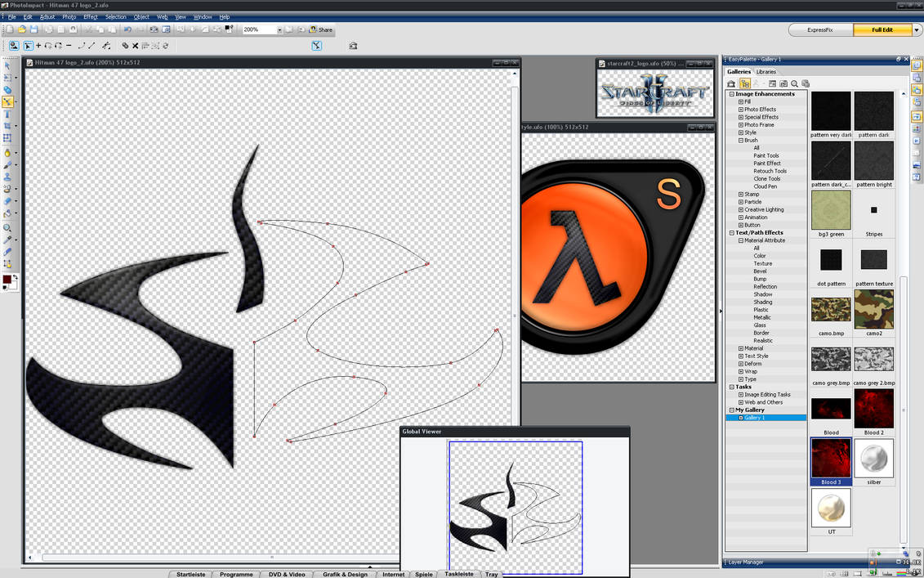Collapse the Text/Path Effects category

tap(731, 232)
